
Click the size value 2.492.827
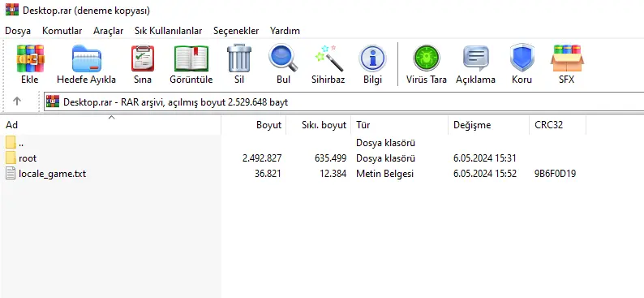coord(262,158)
